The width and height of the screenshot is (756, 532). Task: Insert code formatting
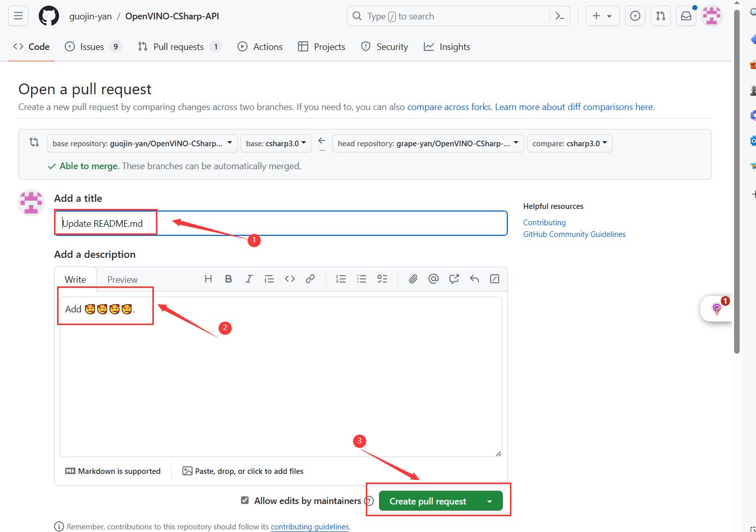[289, 279]
